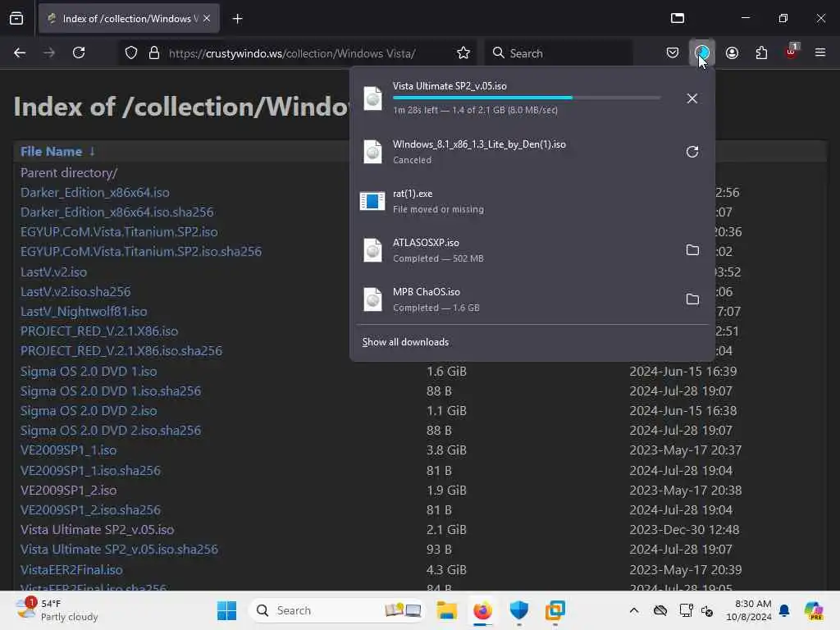This screenshot has width=840, height=630.
Task: Open the Firefox account icon
Action: pos(732,52)
